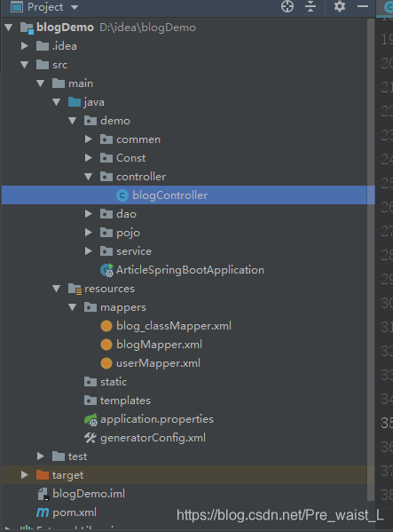Select blogMapper.xml file

pyautogui.click(x=159, y=345)
